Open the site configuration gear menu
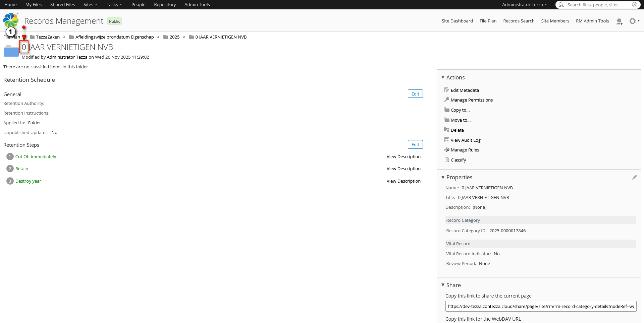 633,21
